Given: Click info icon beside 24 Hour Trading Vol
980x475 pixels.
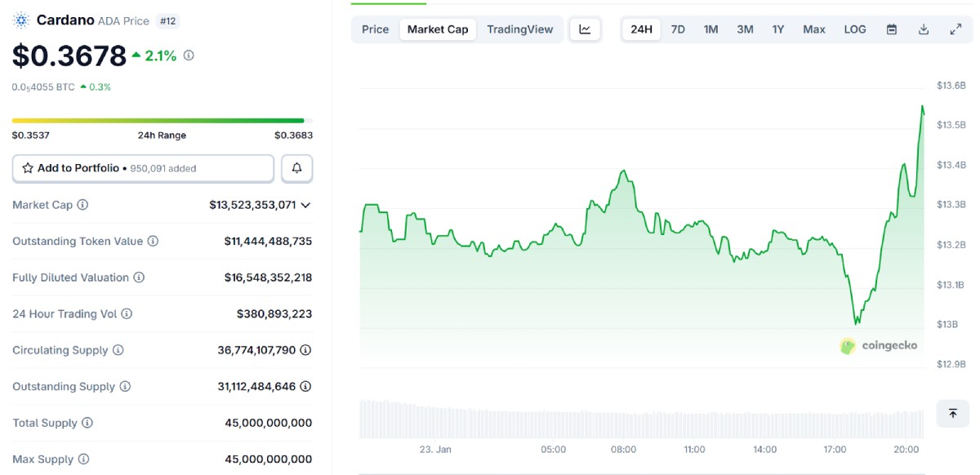Looking at the screenshot, I should [x=127, y=313].
